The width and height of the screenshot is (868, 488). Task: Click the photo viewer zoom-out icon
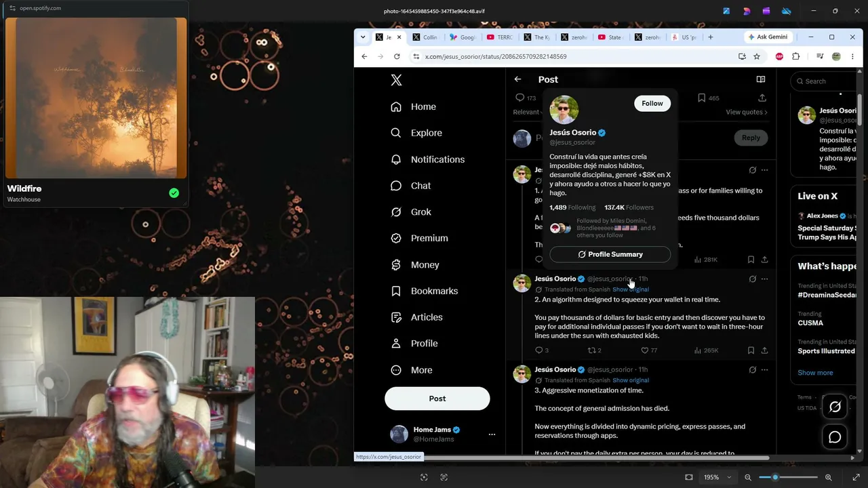point(747,477)
